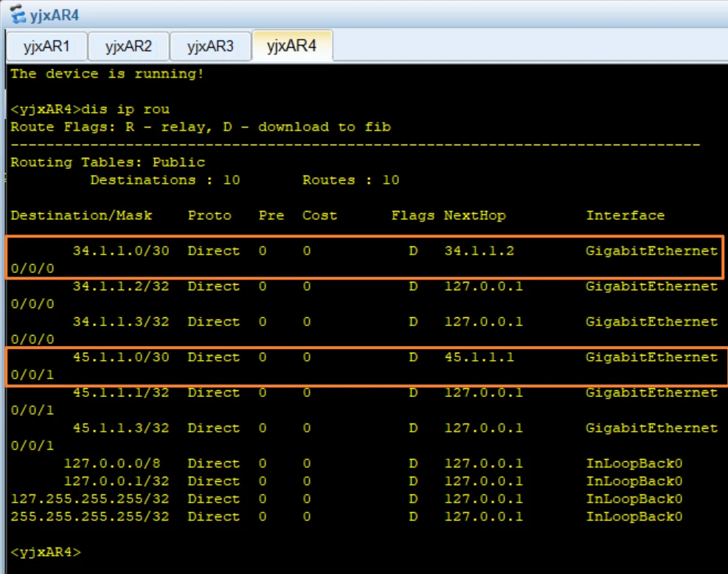Click the NextHop column header

(x=474, y=215)
